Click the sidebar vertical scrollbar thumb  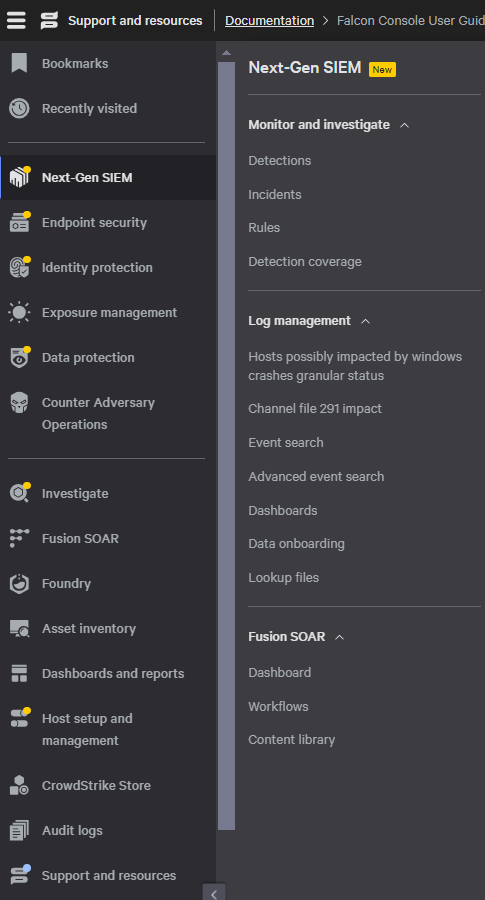click(x=226, y=445)
